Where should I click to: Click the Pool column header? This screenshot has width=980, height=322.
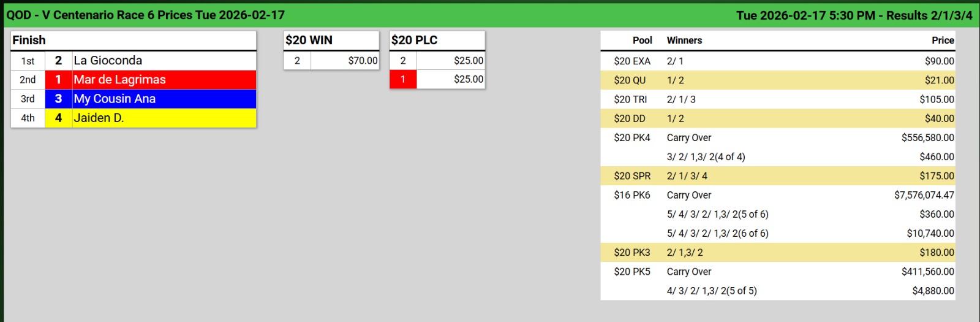pyautogui.click(x=642, y=40)
